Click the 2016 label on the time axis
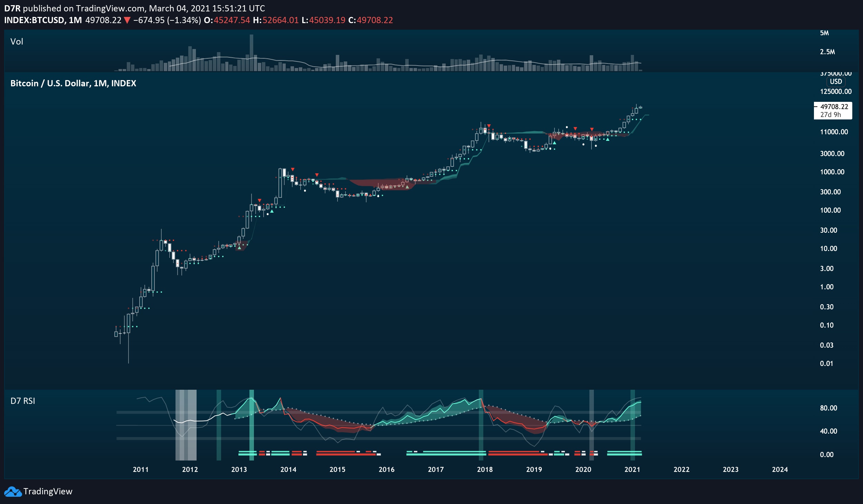The width and height of the screenshot is (863, 504). point(387,469)
